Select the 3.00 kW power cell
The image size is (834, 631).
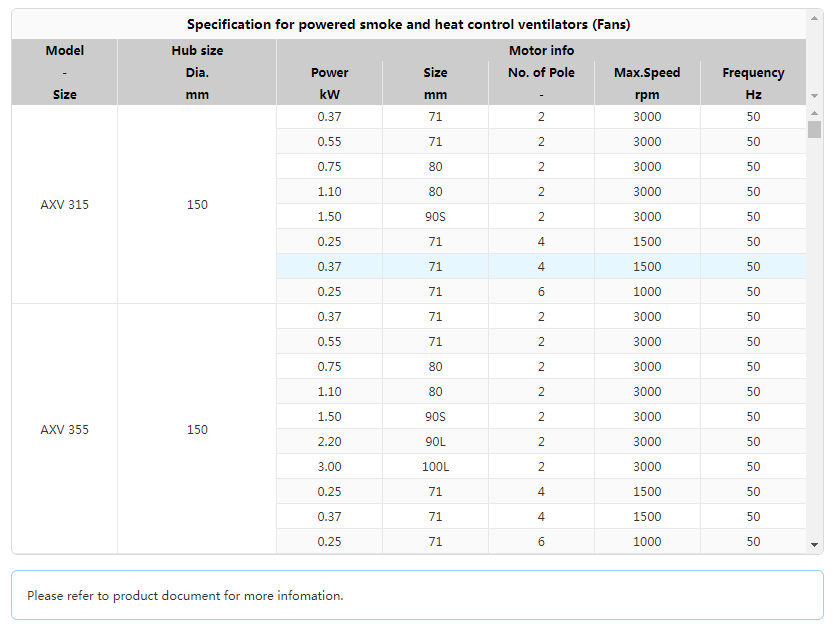tap(329, 467)
